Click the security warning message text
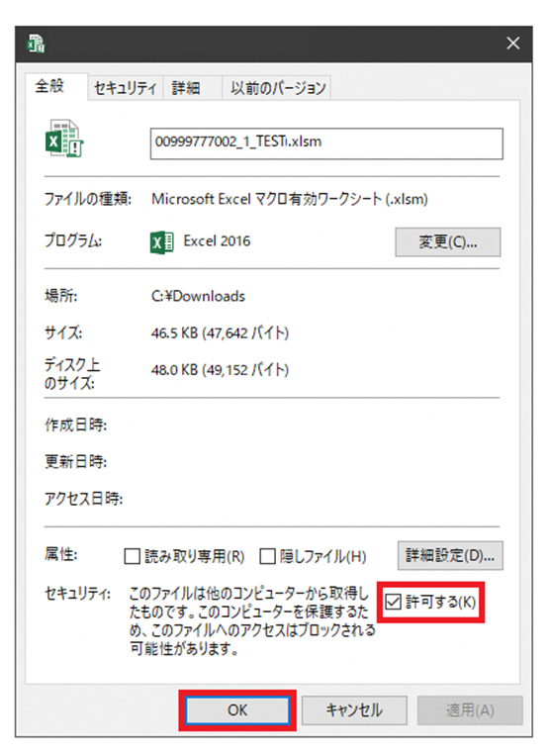This screenshot has width=549, height=756. tap(252, 621)
